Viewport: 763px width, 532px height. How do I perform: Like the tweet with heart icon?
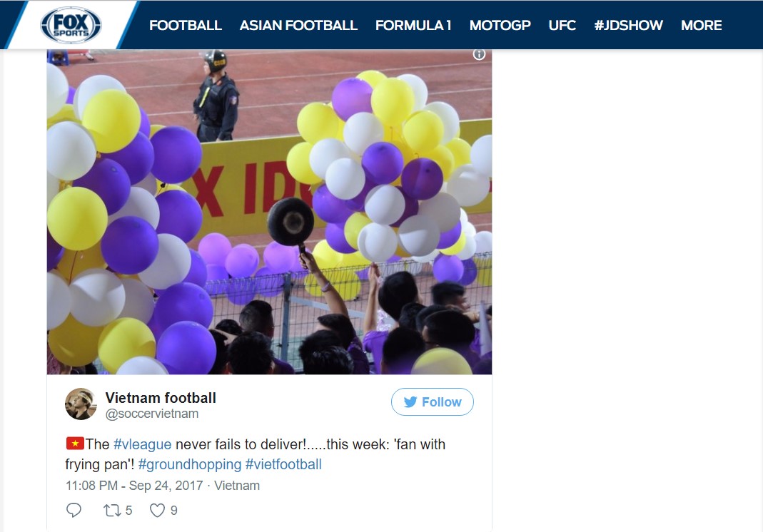pos(157,510)
